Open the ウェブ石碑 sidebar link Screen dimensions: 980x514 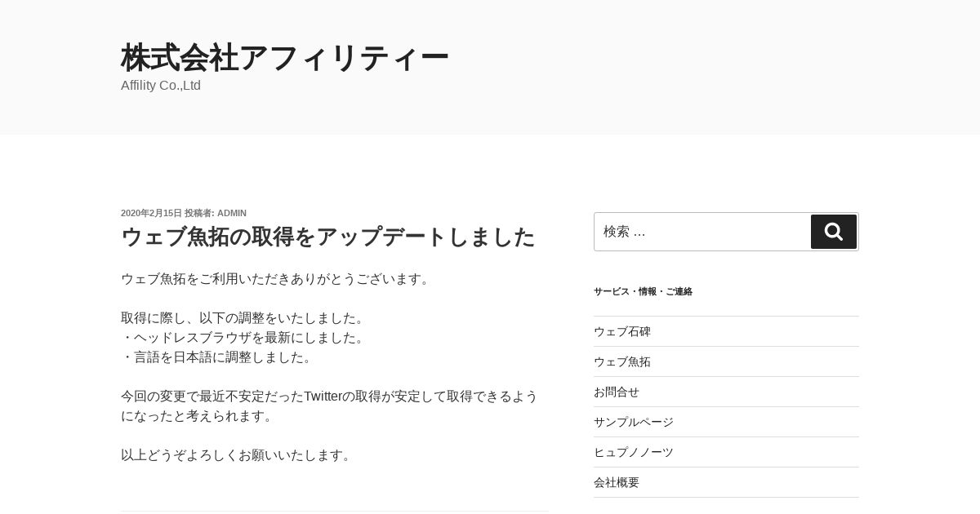pyautogui.click(x=622, y=331)
